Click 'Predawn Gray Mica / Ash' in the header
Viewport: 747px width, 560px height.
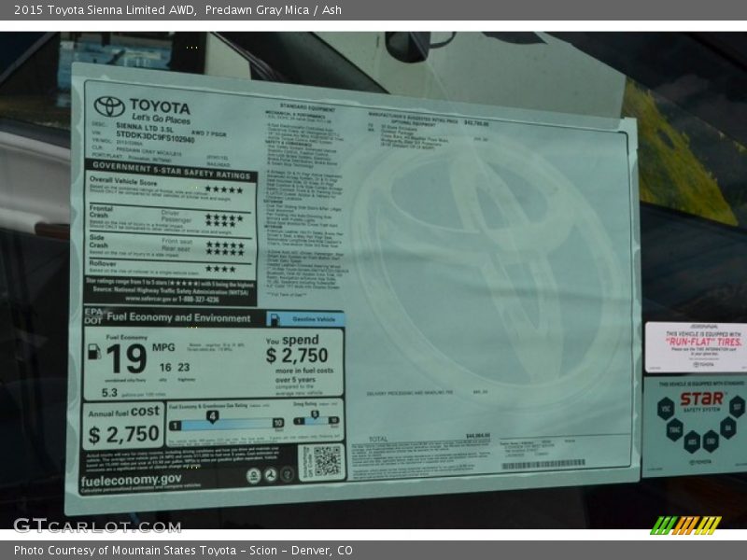coord(274,9)
